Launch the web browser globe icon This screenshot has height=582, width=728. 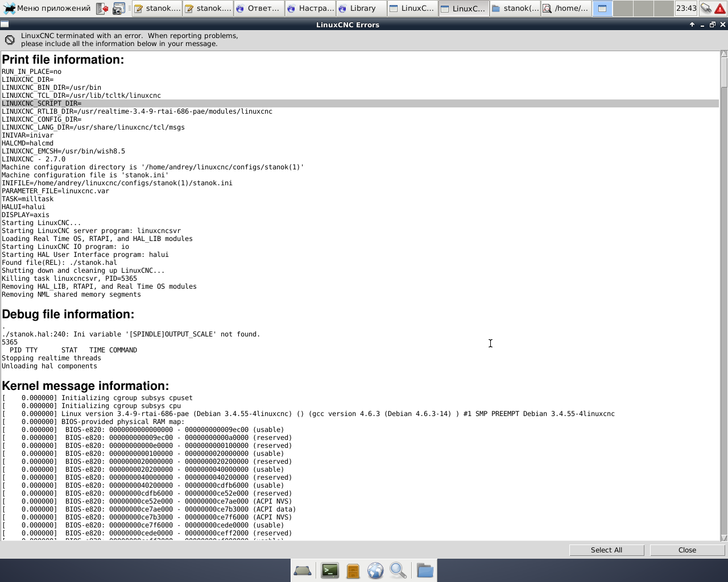coord(375,570)
